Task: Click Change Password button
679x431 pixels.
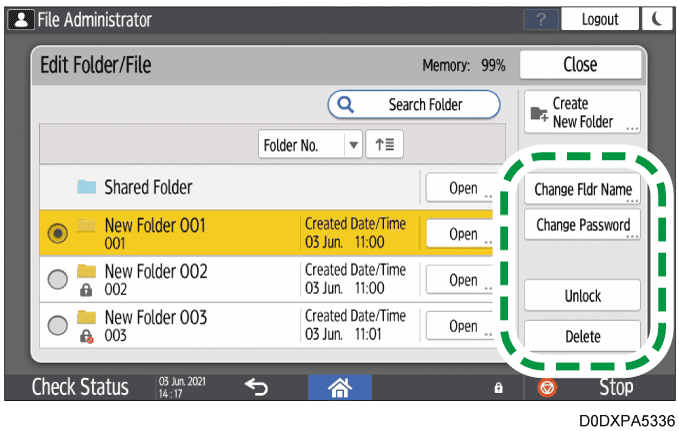Action: coord(582,226)
